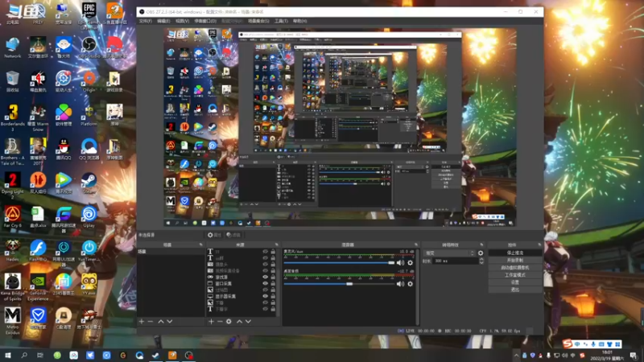Open Epic Games Launcher desktop icon
This screenshot has height=362, width=644.
pyautogui.click(x=89, y=14)
